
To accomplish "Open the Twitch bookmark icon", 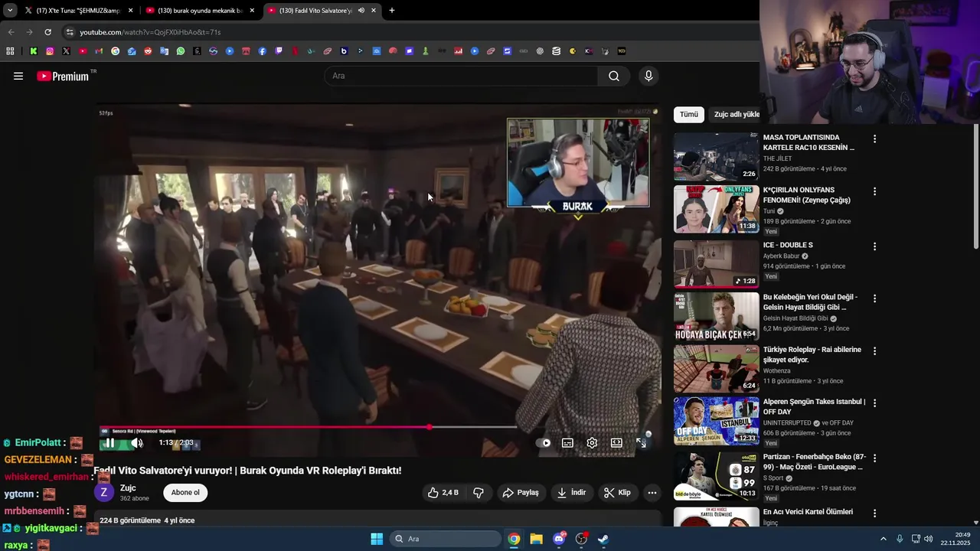I will pyautogui.click(x=279, y=51).
